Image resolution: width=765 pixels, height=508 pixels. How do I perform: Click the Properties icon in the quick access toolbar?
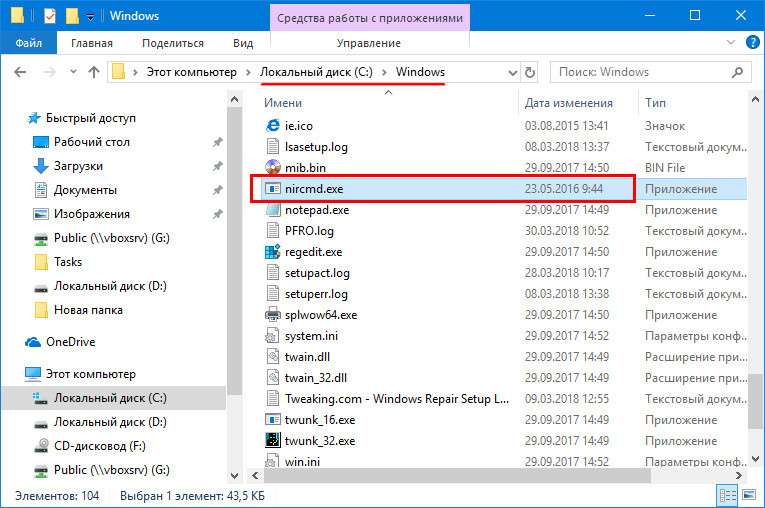pos(49,16)
